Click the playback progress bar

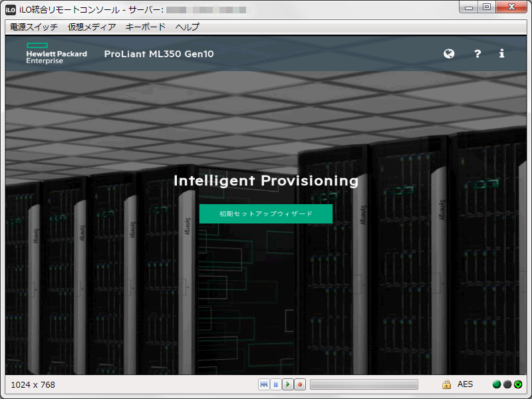point(364,384)
